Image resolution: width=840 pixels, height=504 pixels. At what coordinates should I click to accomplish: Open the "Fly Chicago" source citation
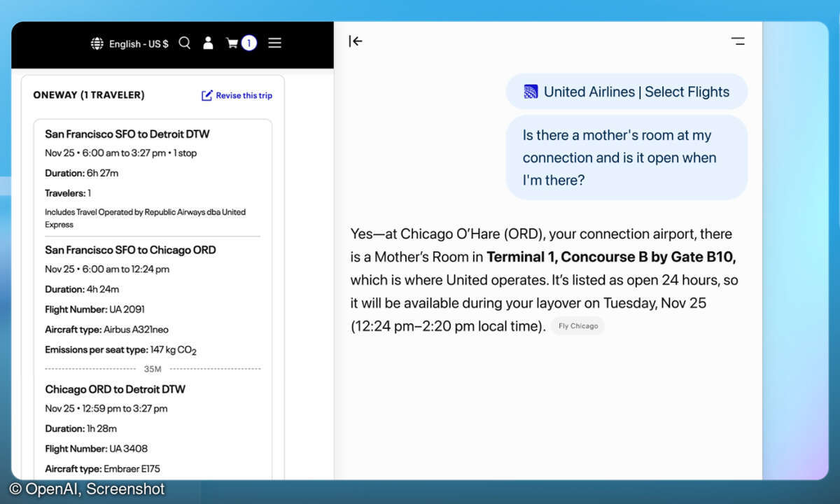click(x=577, y=326)
